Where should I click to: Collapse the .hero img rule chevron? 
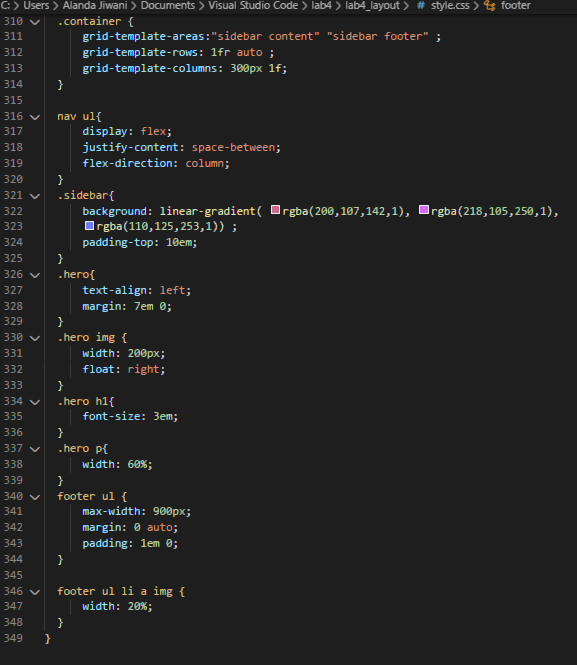pos(35,338)
